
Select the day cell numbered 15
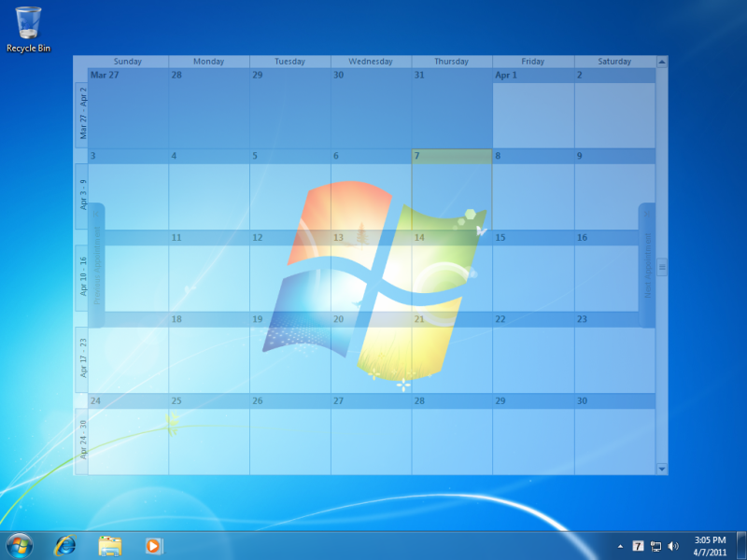coord(533,271)
